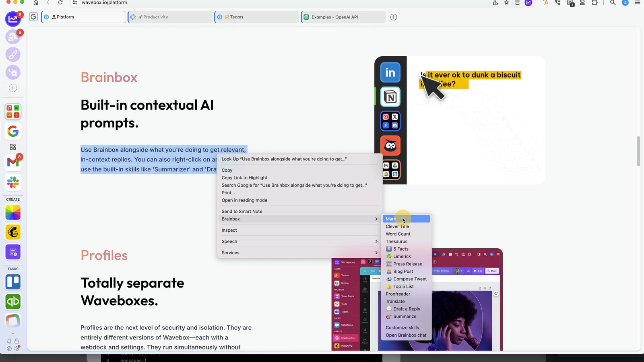This screenshot has height=362, width=644.
Task: Click Inspect in the context menu
Action: point(300,230)
